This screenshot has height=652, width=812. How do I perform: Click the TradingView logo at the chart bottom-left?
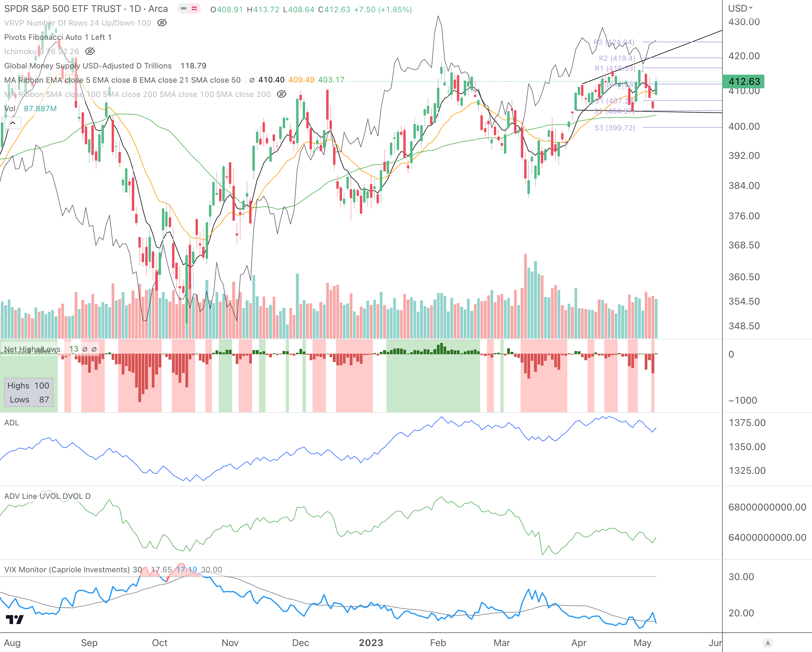[x=15, y=619]
